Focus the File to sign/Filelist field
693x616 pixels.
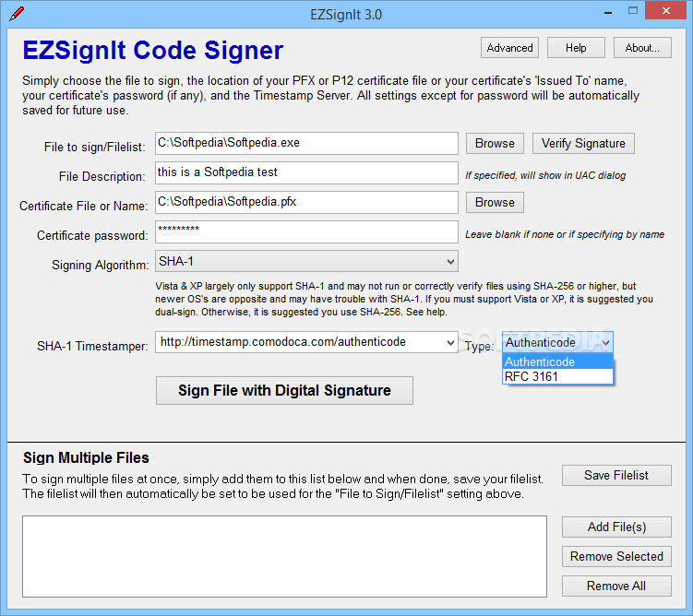[306, 143]
